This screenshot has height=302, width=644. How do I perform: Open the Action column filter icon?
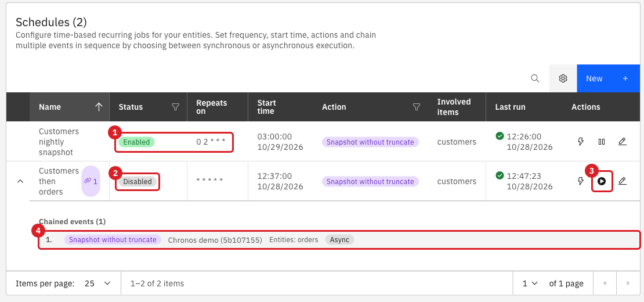417,107
